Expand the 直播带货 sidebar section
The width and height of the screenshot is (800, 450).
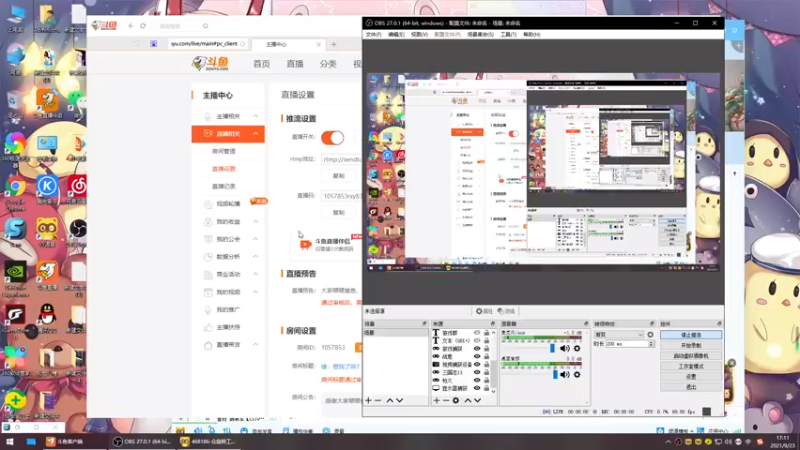(256, 344)
